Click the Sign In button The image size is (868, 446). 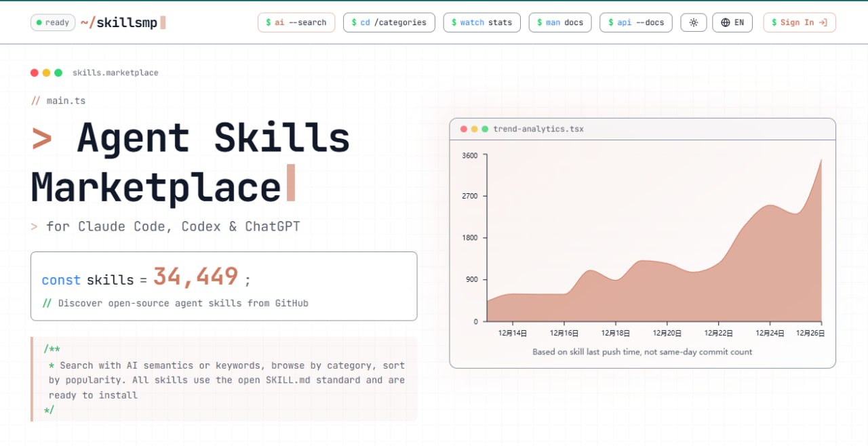tap(799, 22)
